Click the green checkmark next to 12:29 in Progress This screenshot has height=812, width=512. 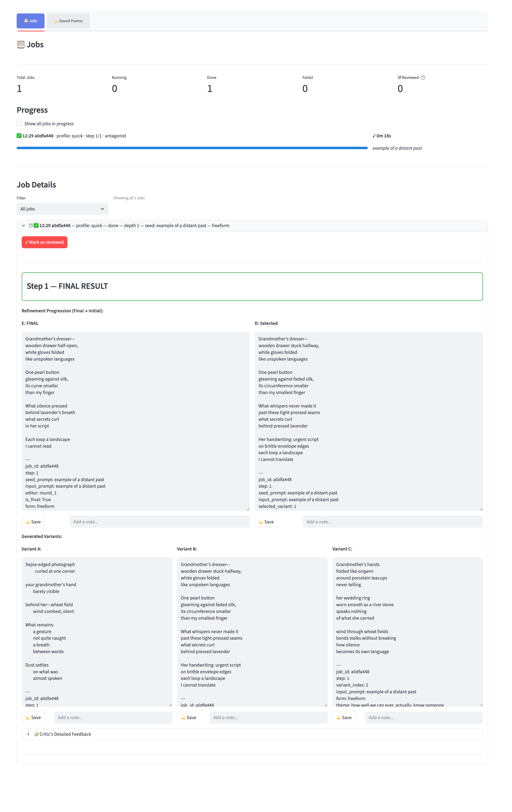pyautogui.click(x=19, y=136)
